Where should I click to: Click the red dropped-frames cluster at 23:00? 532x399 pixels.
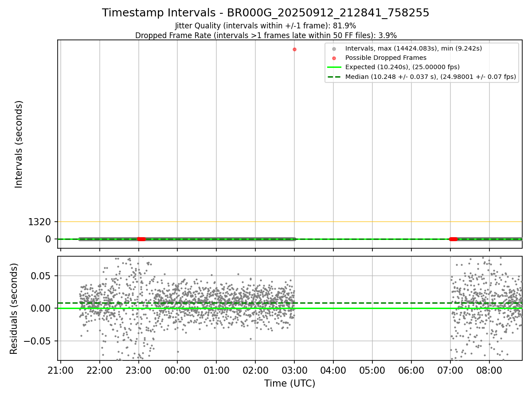point(141,239)
